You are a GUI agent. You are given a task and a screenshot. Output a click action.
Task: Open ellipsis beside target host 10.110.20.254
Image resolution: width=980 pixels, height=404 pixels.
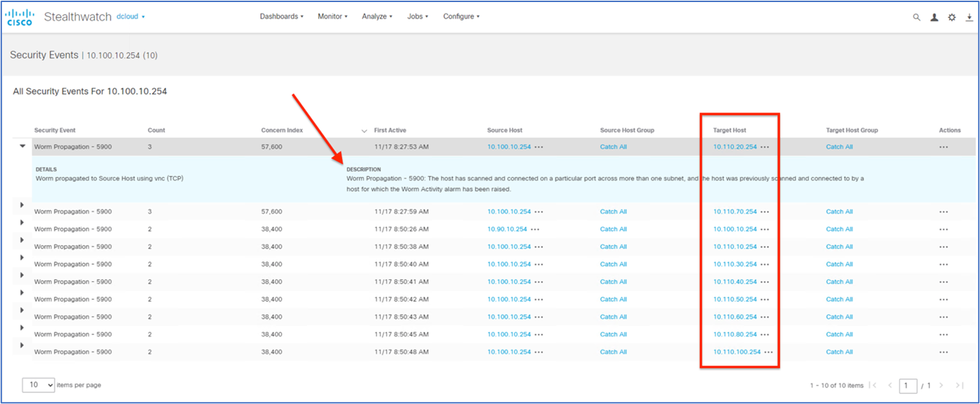pyautogui.click(x=765, y=147)
